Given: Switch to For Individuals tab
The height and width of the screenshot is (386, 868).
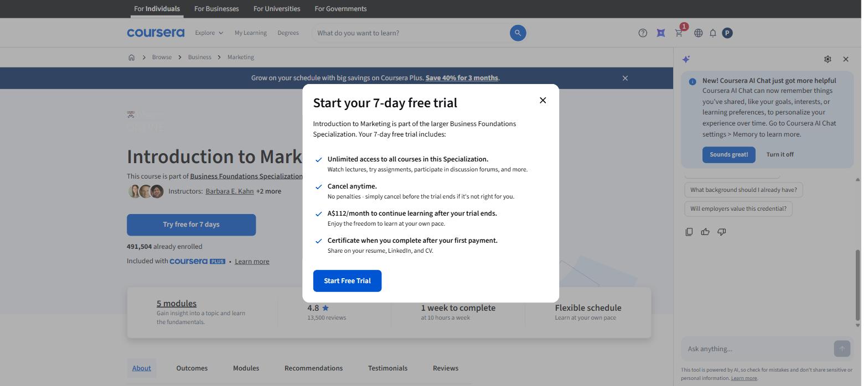Looking at the screenshot, I should tap(157, 9).
